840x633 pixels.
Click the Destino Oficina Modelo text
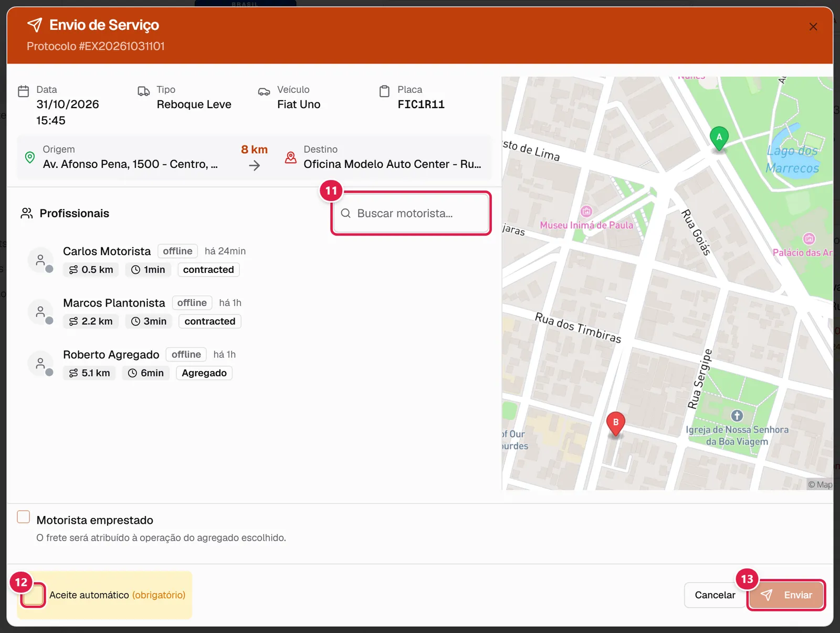392,164
